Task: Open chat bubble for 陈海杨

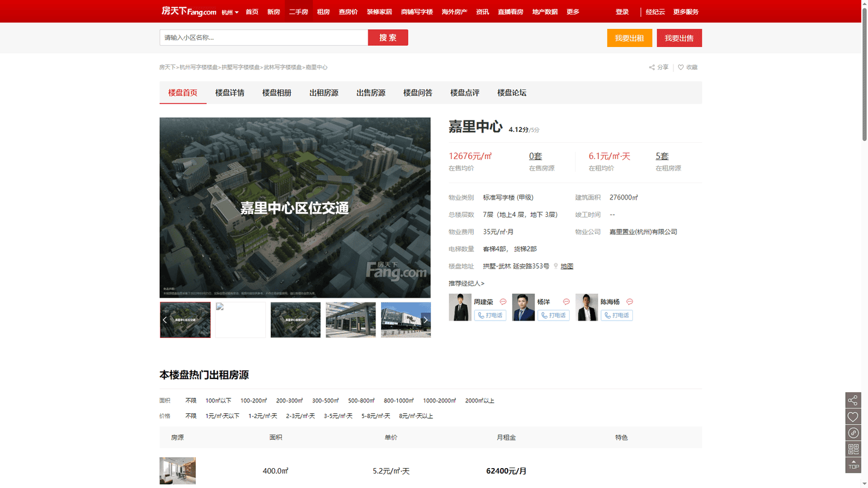Action: 629,302
